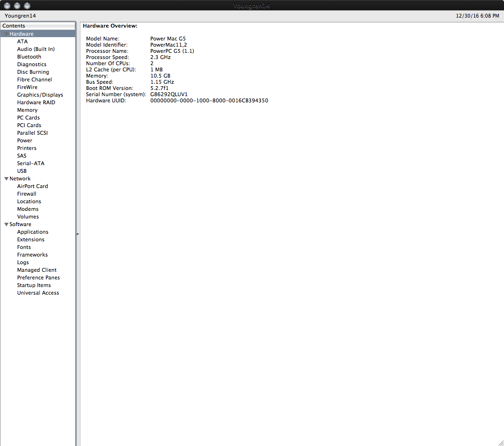Select Fibre Channel entry
This screenshot has width=504, height=446.
click(34, 79)
